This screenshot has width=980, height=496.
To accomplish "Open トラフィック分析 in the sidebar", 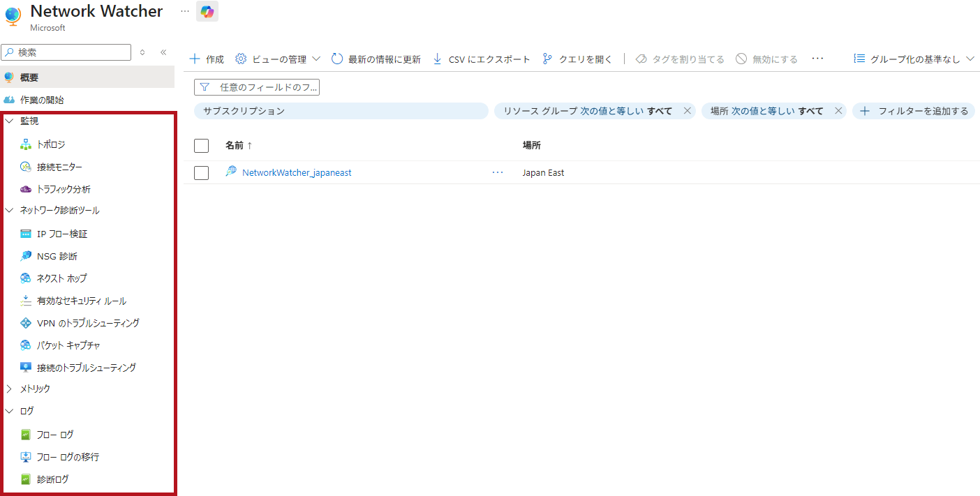I will (64, 189).
